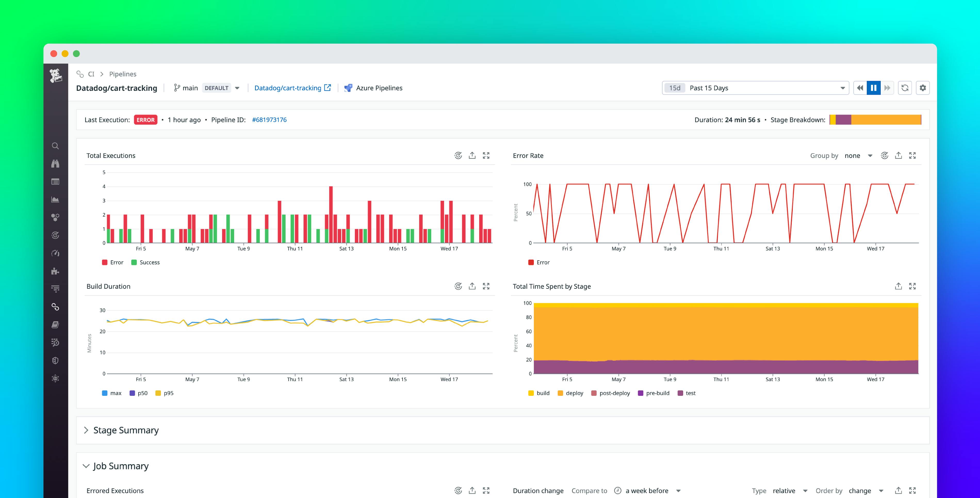Screen dimensions: 980x498
Task: Open the Past 15 Days time range dropdown
Action: [x=755, y=87]
